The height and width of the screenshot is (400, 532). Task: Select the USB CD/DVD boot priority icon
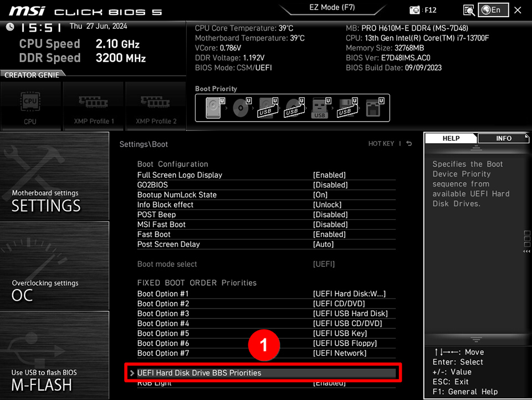[294, 108]
